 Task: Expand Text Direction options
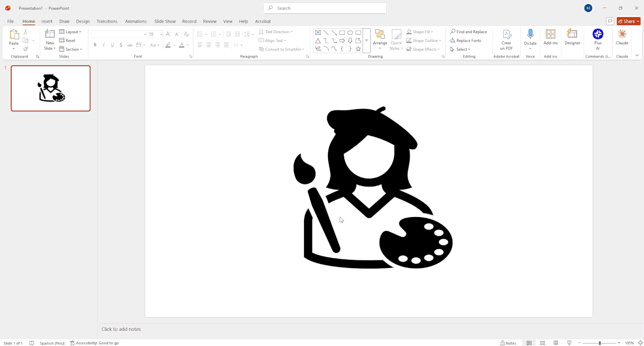pyautogui.click(x=276, y=32)
